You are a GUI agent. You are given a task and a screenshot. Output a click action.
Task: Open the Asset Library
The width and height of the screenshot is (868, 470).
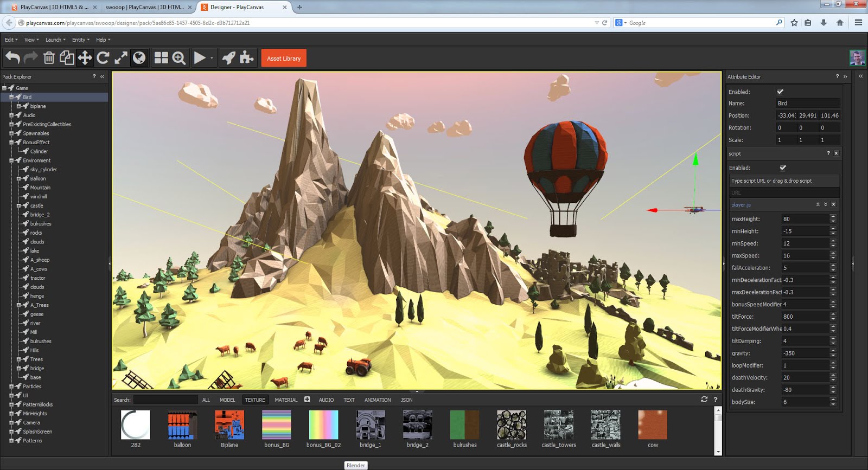pos(284,58)
